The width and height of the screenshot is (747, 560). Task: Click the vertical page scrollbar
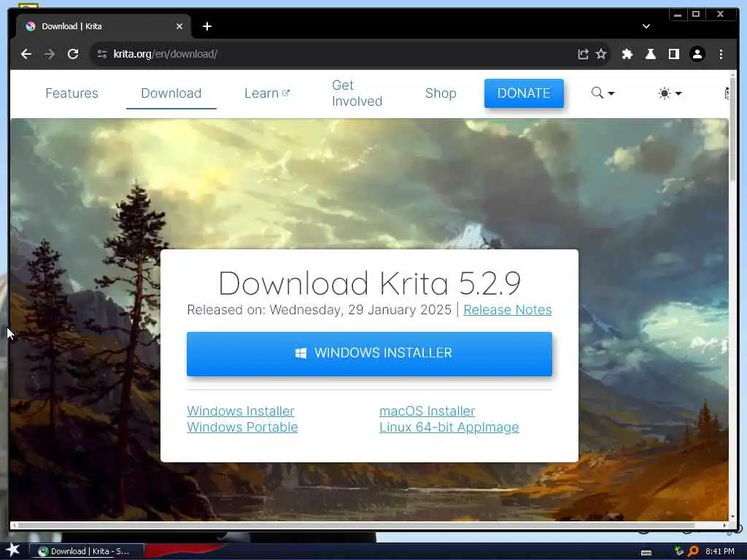tap(732, 128)
